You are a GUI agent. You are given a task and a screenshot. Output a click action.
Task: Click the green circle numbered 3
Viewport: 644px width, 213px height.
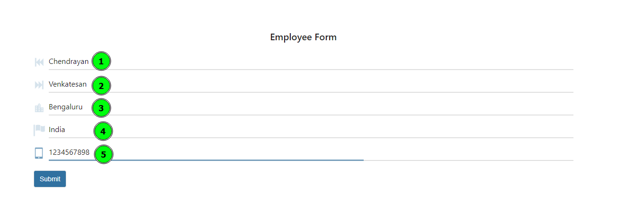click(101, 108)
